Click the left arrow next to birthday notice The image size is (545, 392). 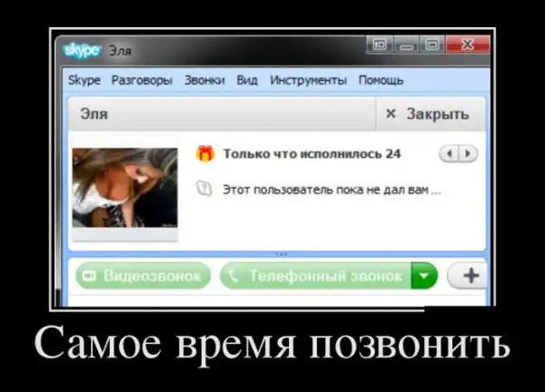(x=451, y=154)
